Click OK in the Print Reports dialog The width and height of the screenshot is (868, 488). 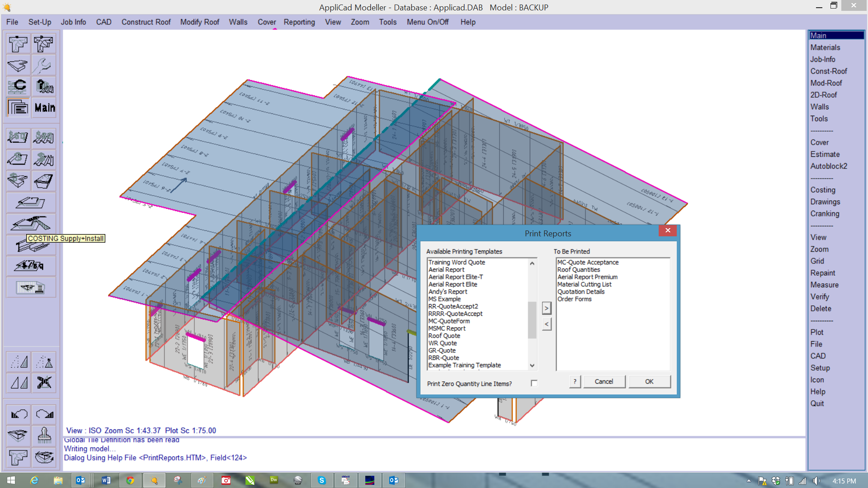(650, 381)
